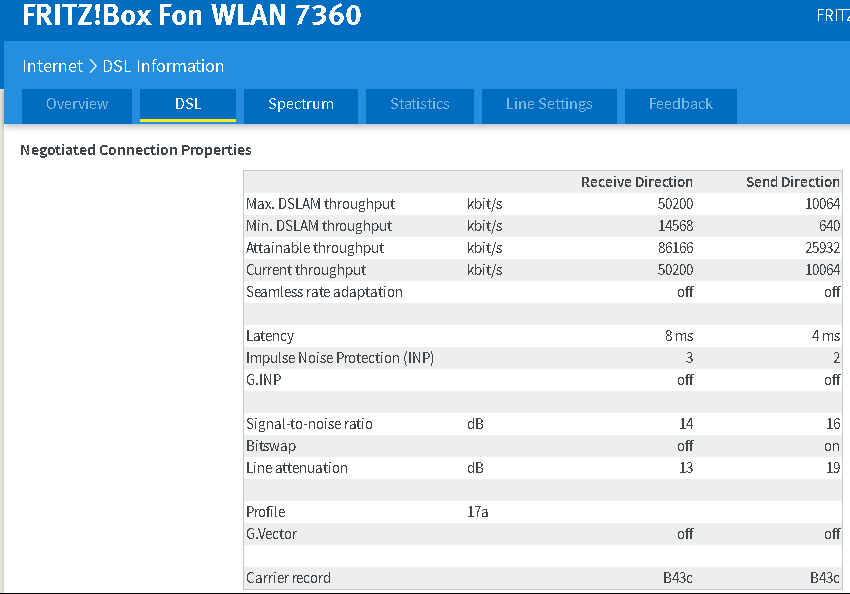This screenshot has height=594, width=850.
Task: Select the DSL tab
Action: (x=188, y=104)
